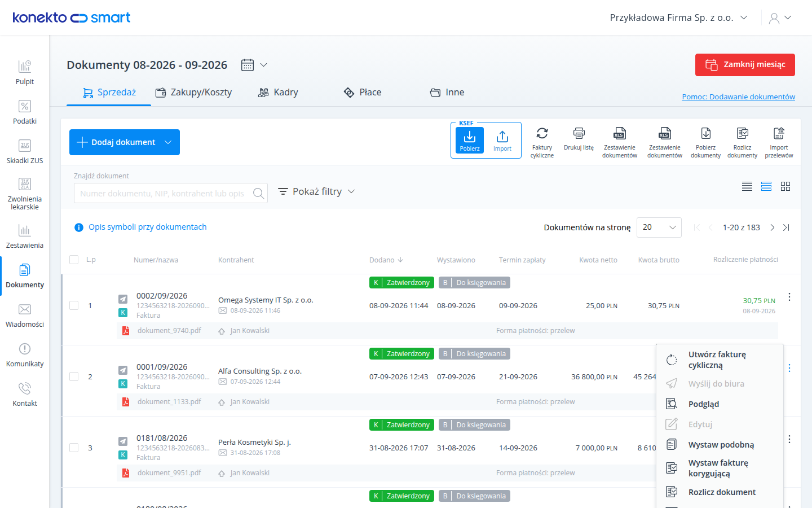Viewport: 812px width, 508px height.
Task: Open Wiadomości in sidebar
Action: coord(25,315)
